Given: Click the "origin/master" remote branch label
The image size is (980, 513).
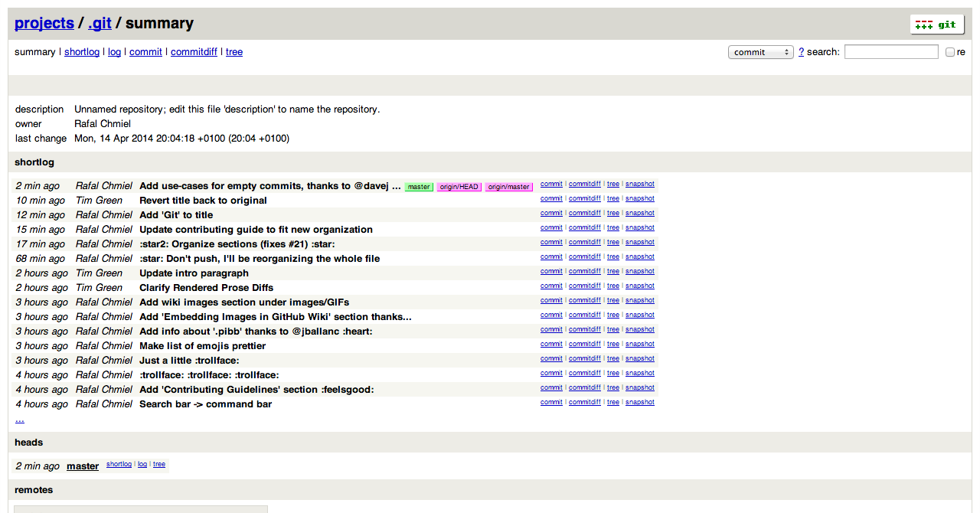Looking at the screenshot, I should tap(508, 186).
